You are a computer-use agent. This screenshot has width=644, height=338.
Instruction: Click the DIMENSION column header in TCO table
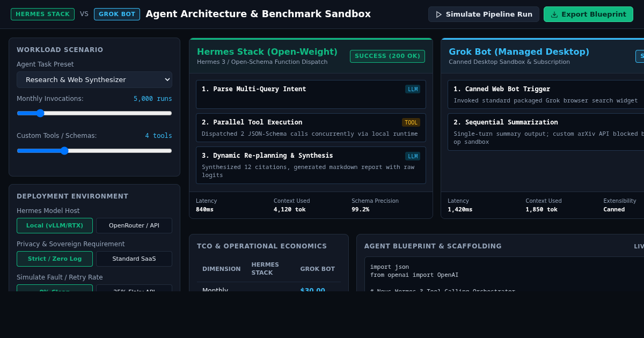point(221,269)
